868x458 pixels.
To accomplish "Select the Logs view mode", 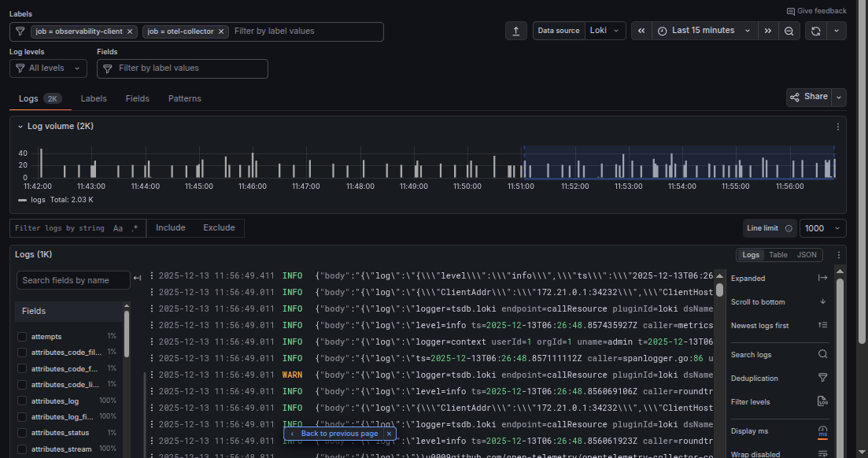I will click(751, 255).
